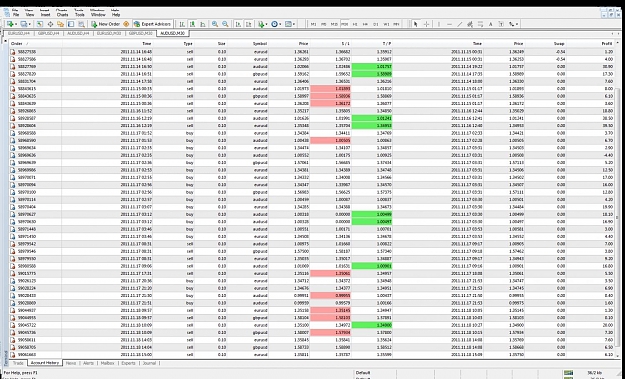
Task: Open the Insert menu
Action: (x=45, y=14)
